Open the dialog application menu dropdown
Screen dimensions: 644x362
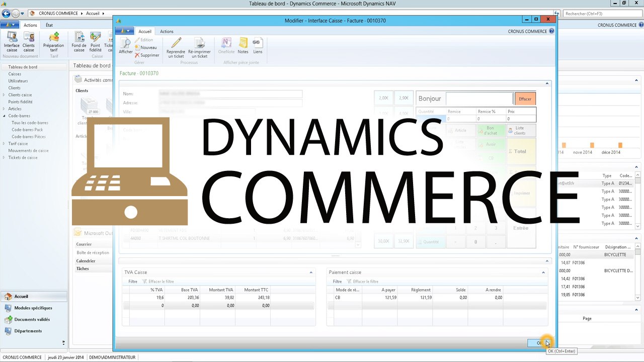pos(124,31)
